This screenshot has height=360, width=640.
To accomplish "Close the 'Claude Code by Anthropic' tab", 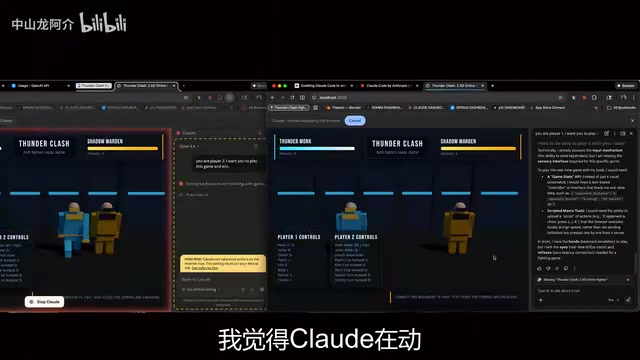I will [417, 86].
